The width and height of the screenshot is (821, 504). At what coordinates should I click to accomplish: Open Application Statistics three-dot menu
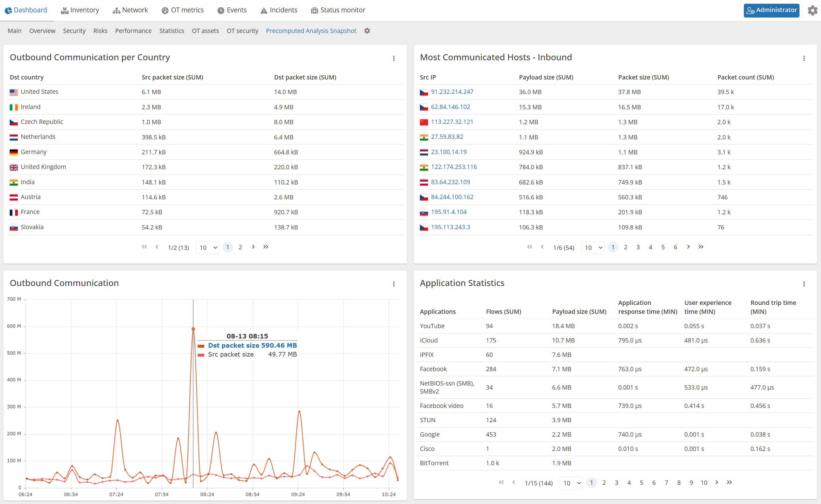pos(804,284)
